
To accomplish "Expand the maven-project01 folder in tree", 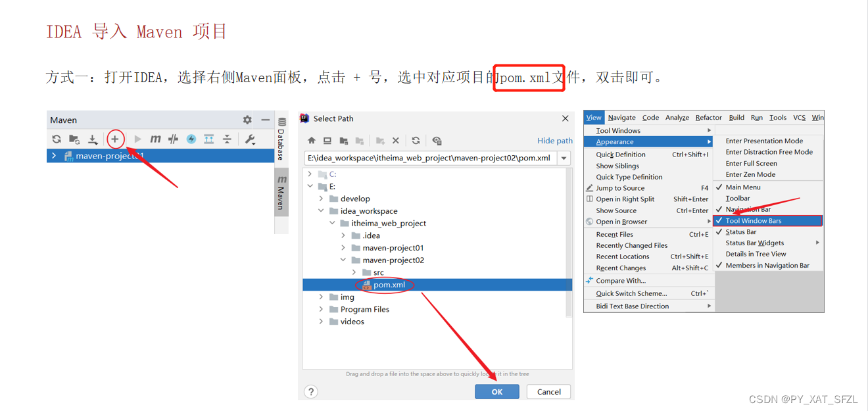I will point(343,248).
